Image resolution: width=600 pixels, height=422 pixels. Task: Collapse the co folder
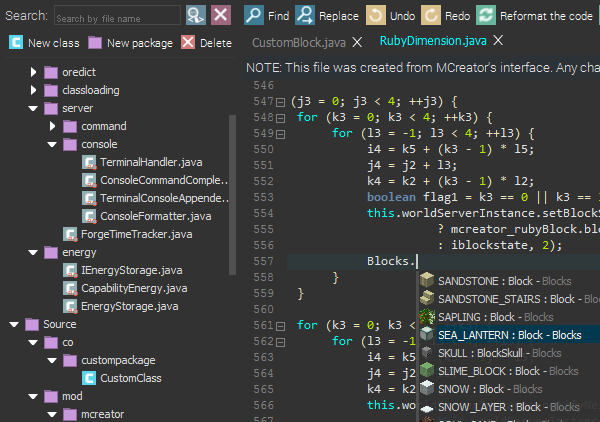pos(33,342)
